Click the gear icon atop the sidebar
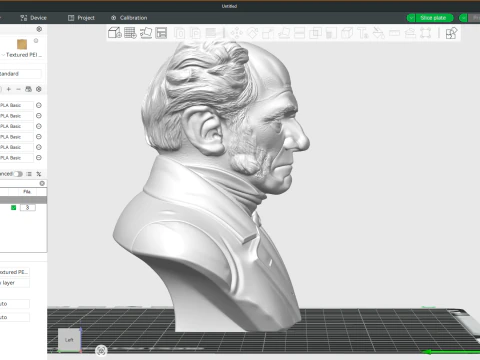Image resolution: width=480 pixels, height=360 pixels. click(x=39, y=29)
